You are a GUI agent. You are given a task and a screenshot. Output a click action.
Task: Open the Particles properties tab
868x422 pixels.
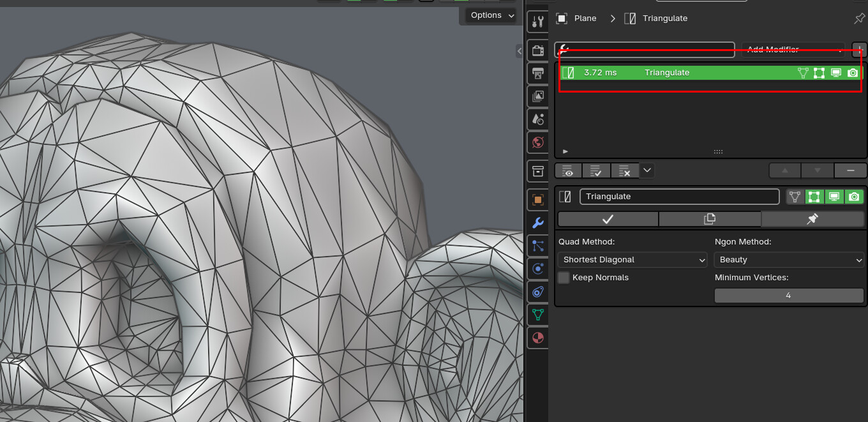pyautogui.click(x=538, y=246)
